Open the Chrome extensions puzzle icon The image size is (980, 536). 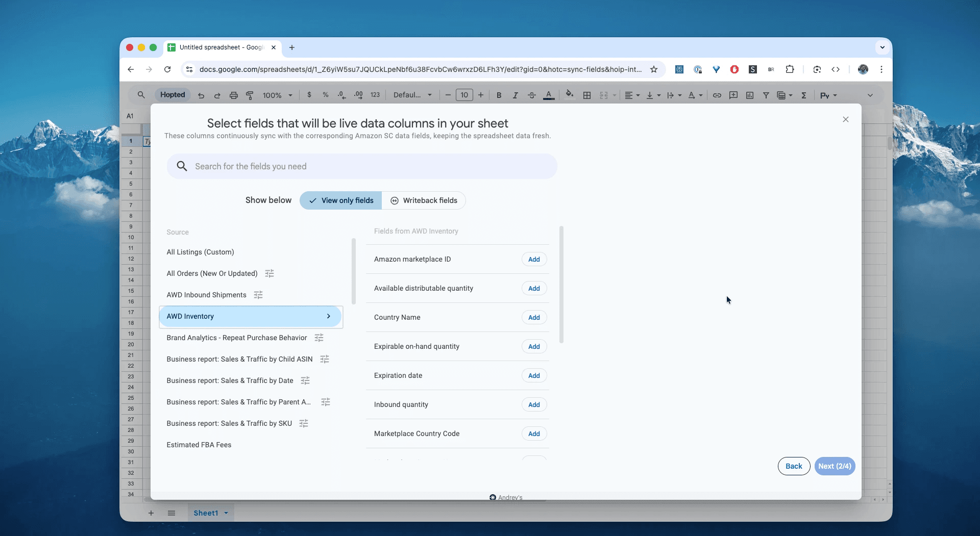[790, 69]
